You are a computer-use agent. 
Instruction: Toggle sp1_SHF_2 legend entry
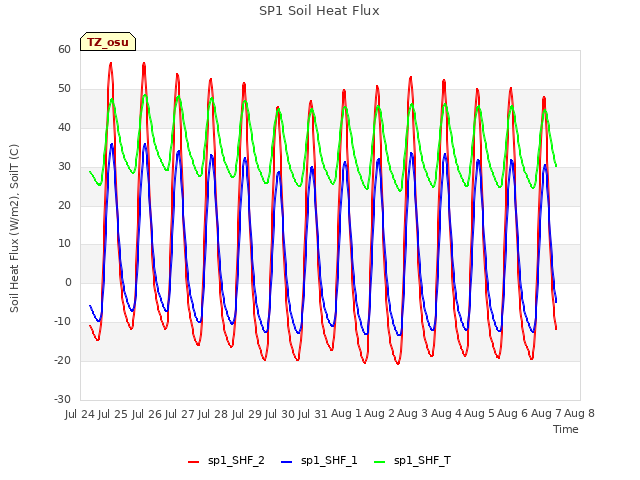pos(226,461)
